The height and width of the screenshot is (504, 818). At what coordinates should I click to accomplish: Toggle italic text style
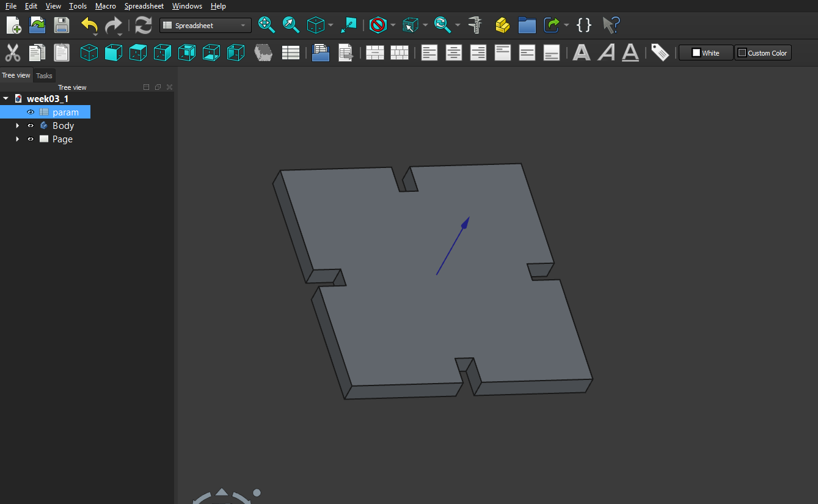pos(606,53)
